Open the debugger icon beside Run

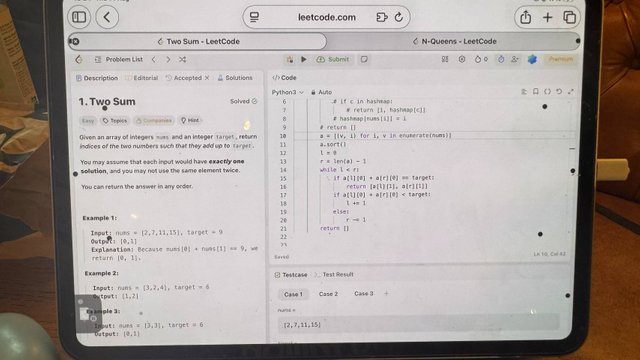(x=290, y=60)
